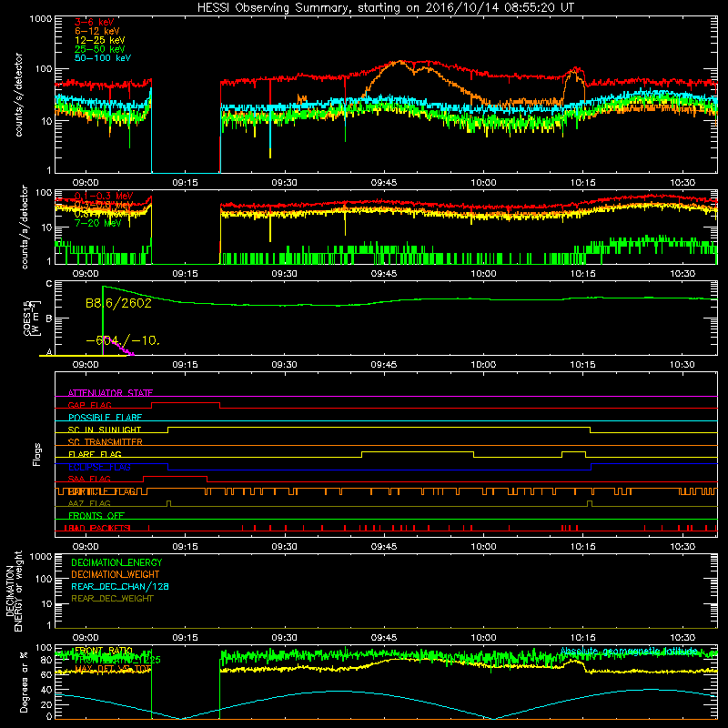Screen dimensions: 728x728
Task: Select the GAP_FLAG label
Action: click(x=89, y=405)
